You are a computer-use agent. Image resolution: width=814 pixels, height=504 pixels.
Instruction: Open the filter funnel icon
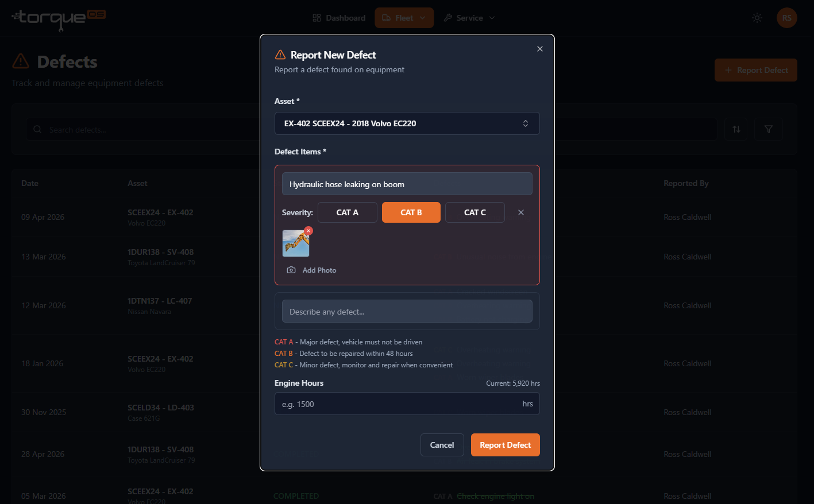(x=769, y=129)
